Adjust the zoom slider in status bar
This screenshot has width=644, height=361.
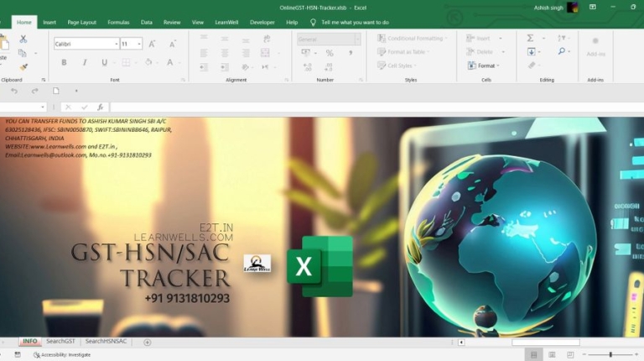[610, 355]
